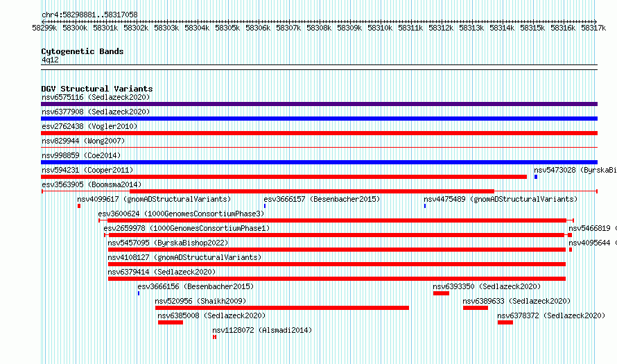Click the tiny red nsv1128072 marker
The image size is (617, 364).
(x=214, y=337)
